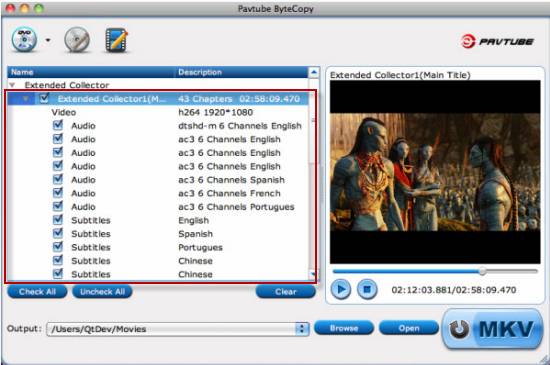The width and height of the screenshot is (550, 365).
Task: Click the grey disc settings icon
Action: click(x=77, y=40)
